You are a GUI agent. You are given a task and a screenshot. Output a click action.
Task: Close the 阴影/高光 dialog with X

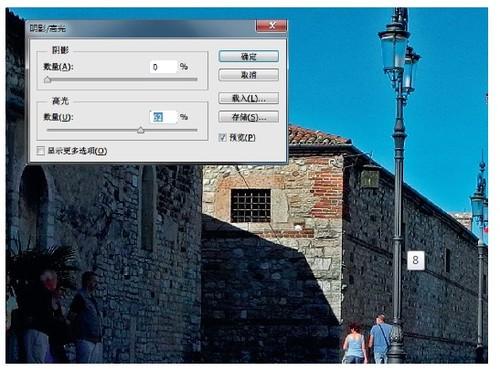271,26
